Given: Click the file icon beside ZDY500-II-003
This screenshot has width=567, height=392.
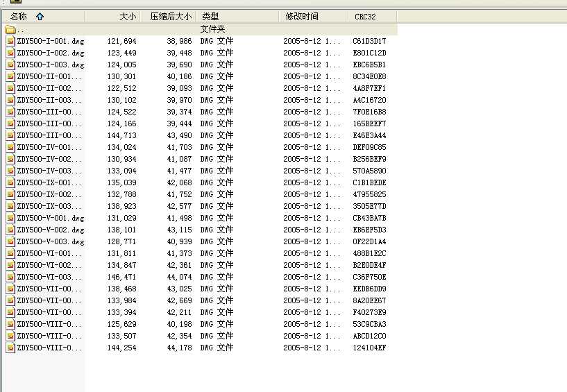Looking at the screenshot, I should 10,100.
